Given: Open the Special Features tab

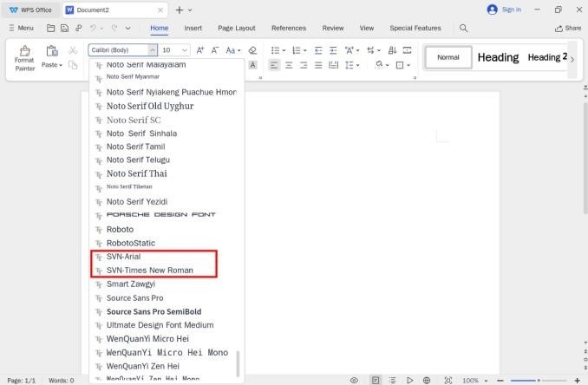Looking at the screenshot, I should 415,28.
